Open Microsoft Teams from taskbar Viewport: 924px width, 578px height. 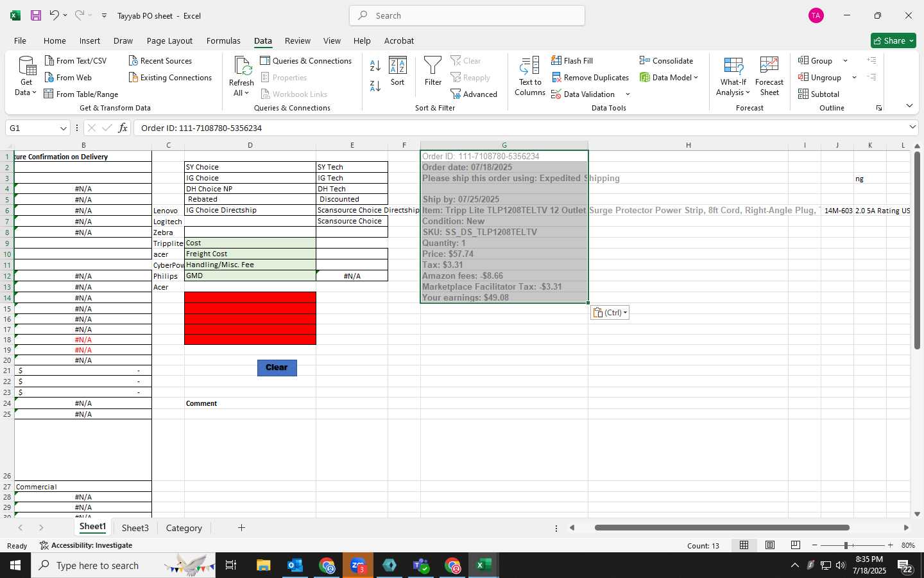pos(421,565)
